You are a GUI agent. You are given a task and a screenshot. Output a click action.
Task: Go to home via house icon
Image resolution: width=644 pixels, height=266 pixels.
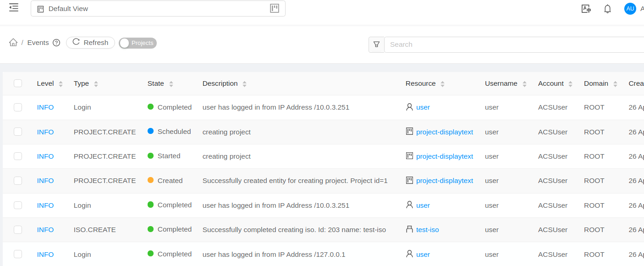pos(13,43)
